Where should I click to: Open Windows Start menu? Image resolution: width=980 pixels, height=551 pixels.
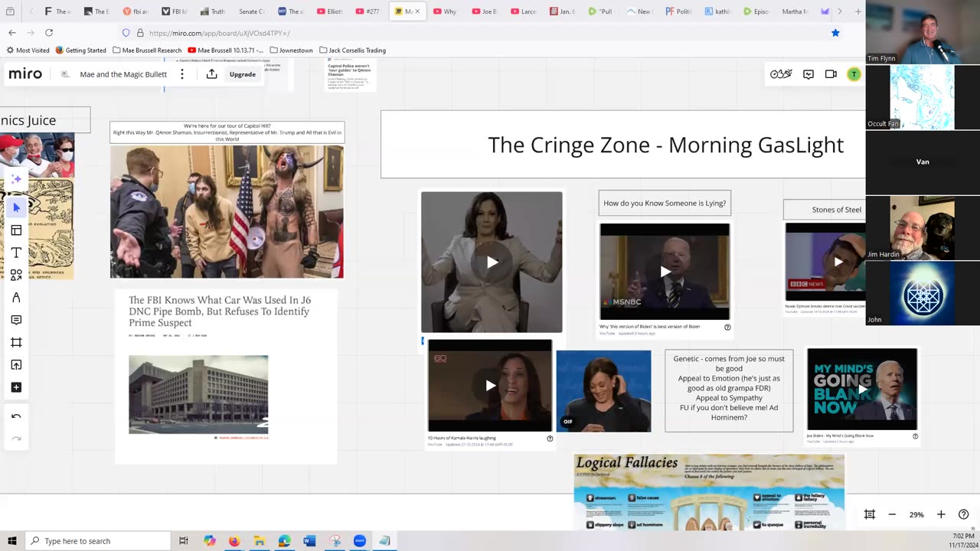[x=12, y=541]
